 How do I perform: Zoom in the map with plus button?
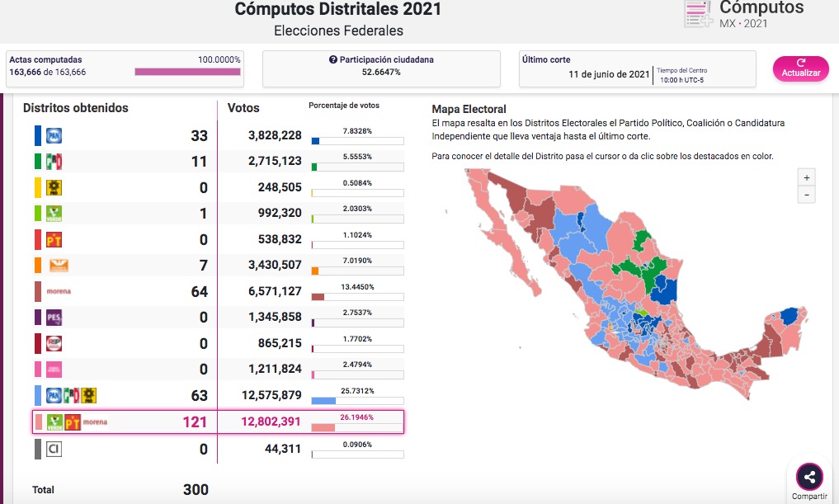(807, 177)
